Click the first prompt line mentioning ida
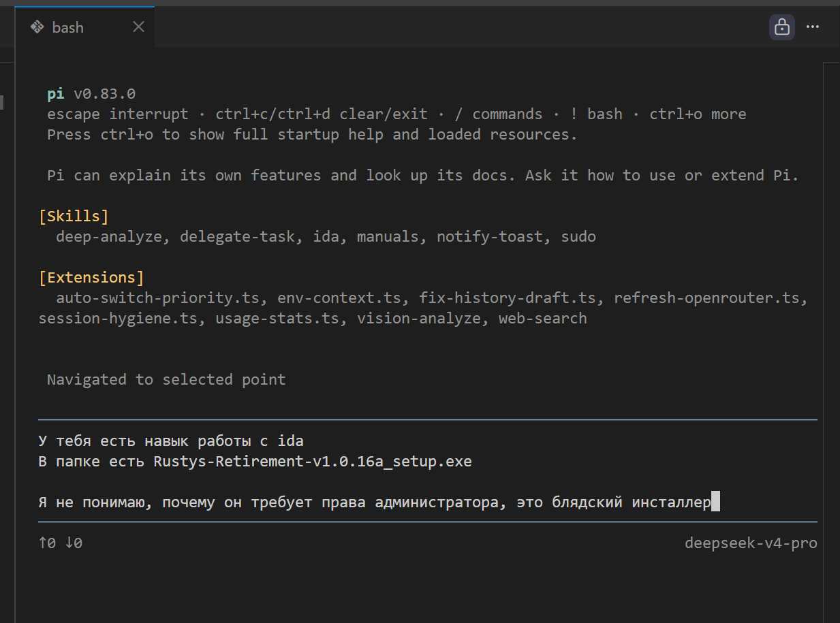This screenshot has height=623, width=840. point(171,441)
